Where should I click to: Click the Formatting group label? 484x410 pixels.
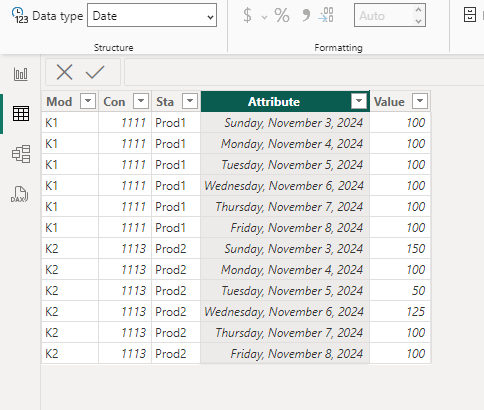[x=338, y=48]
